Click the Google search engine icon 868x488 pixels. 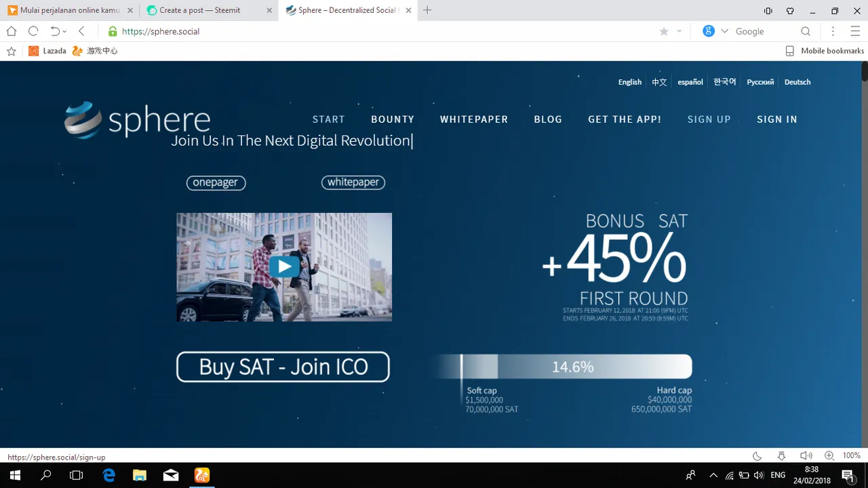[709, 31]
